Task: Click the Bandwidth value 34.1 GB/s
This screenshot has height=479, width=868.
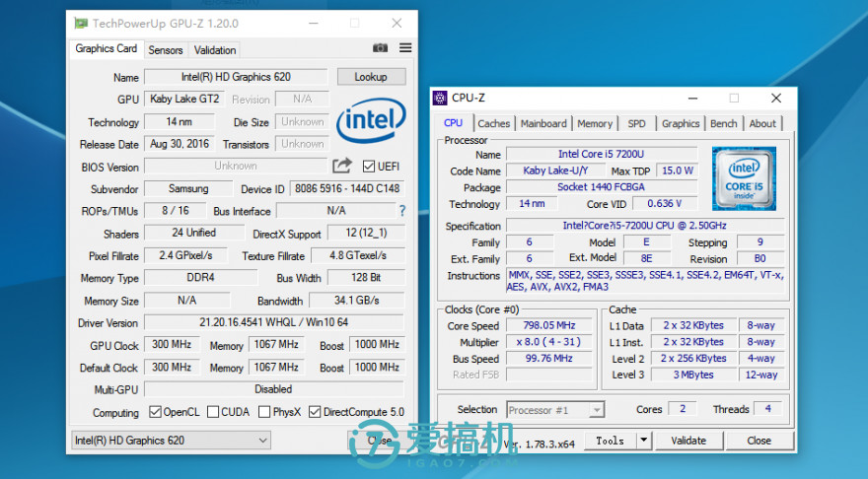Action: [356, 300]
